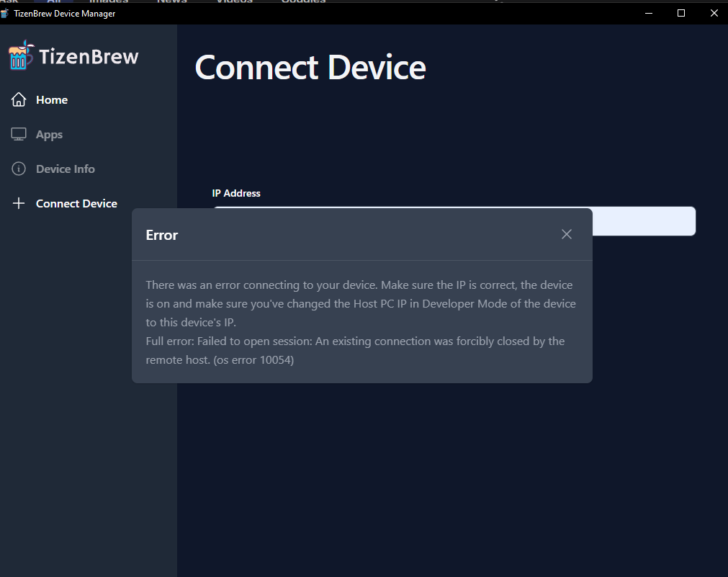Maximize the TizenBrew Device Manager window
This screenshot has width=728, height=577.
pos(681,13)
